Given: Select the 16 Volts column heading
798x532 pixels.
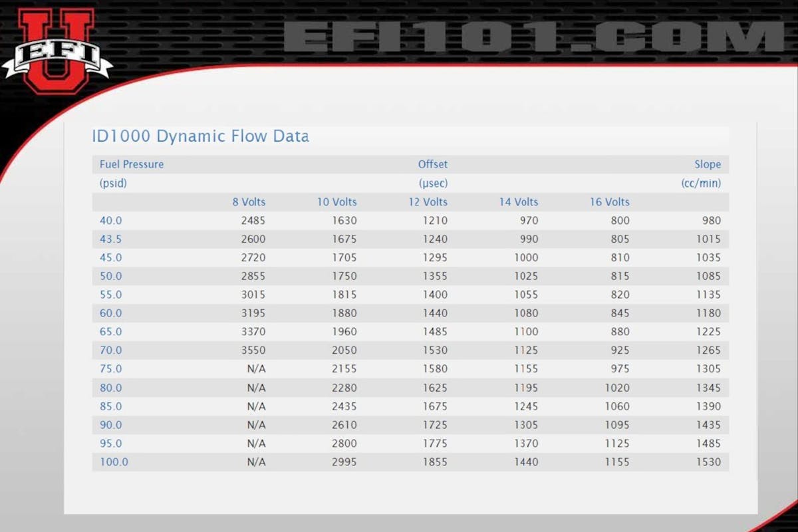Looking at the screenshot, I should [x=609, y=202].
